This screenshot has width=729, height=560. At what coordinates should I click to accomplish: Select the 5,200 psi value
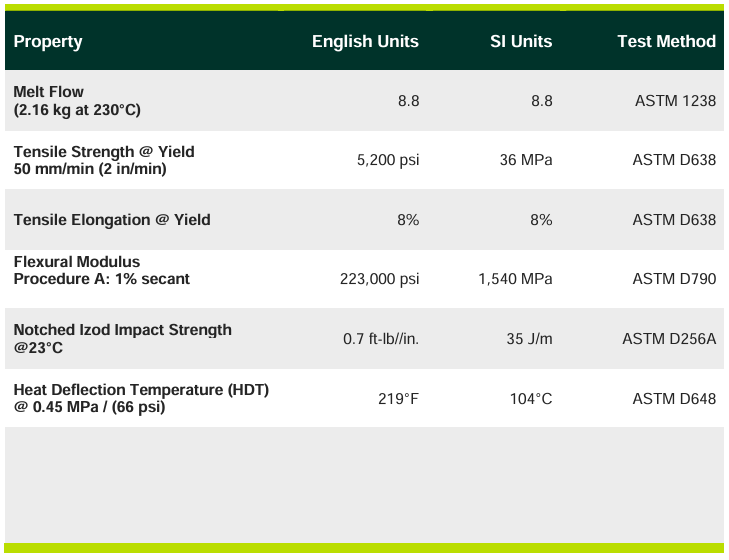coord(387,160)
